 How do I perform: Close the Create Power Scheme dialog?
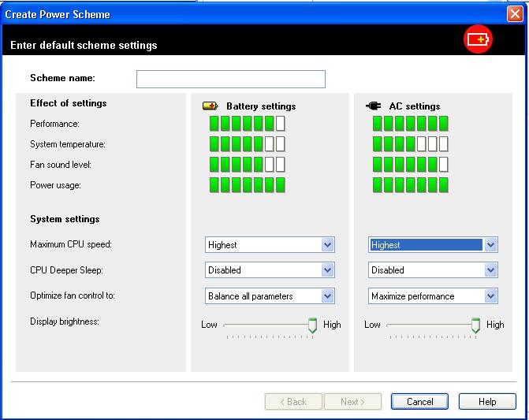click(x=515, y=13)
